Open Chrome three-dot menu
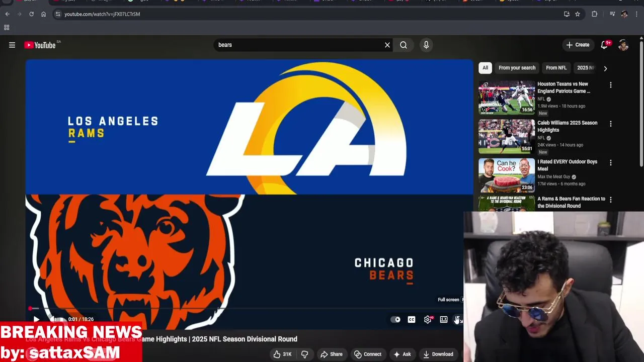644x362 pixels. [637, 14]
